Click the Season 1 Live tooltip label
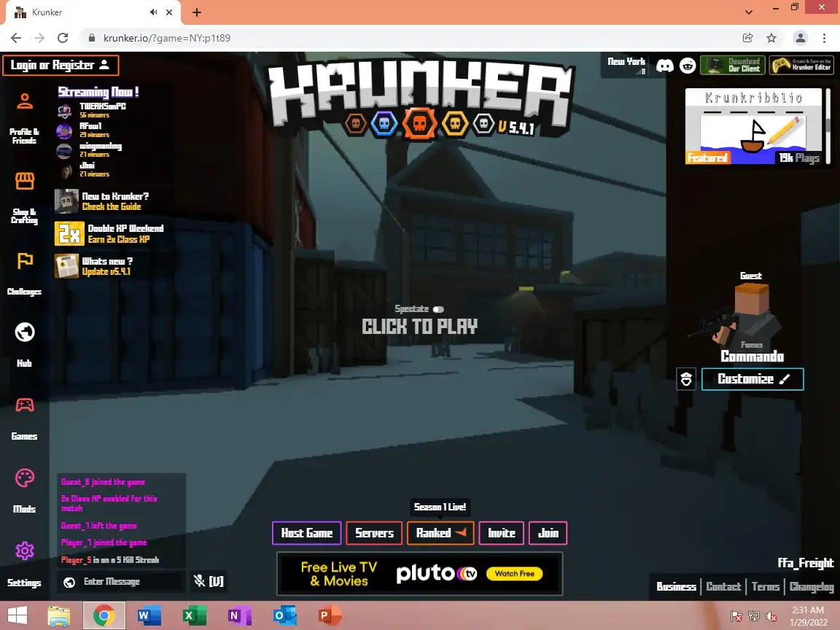Image resolution: width=840 pixels, height=630 pixels. point(440,507)
